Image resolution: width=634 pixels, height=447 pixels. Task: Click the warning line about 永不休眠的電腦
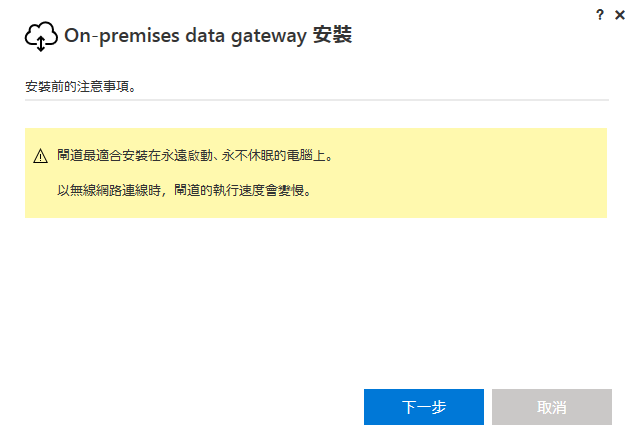[x=194, y=156]
